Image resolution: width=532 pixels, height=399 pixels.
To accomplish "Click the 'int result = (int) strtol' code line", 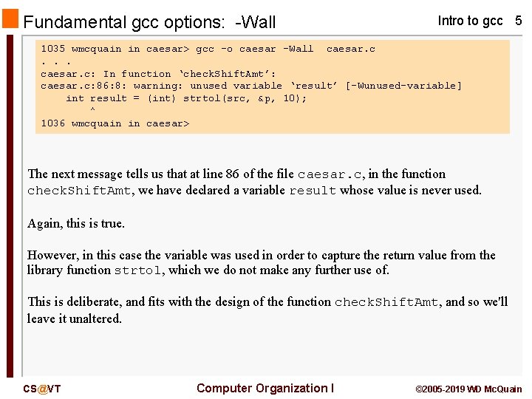I will coord(186,98).
